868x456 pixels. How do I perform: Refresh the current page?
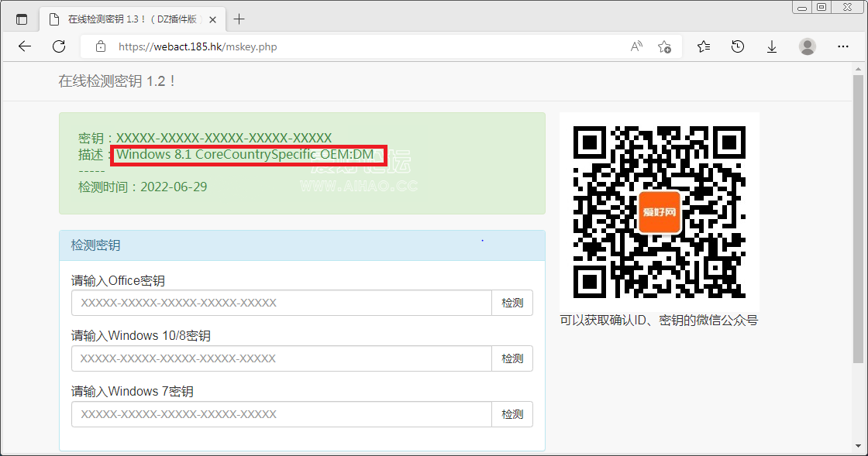(59, 46)
